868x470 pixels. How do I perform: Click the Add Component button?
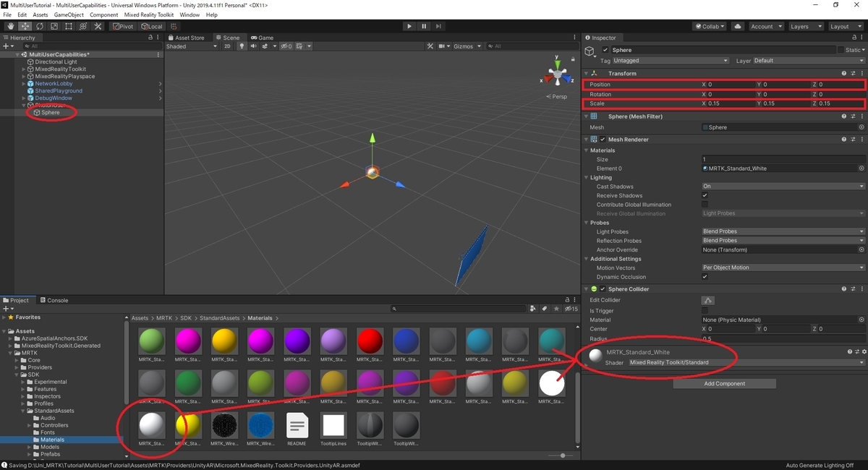724,384
